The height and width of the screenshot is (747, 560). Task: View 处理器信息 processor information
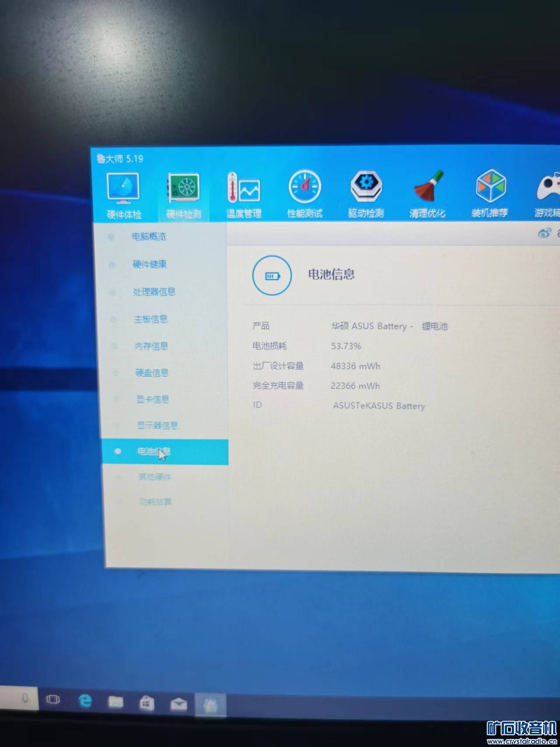[x=154, y=292]
